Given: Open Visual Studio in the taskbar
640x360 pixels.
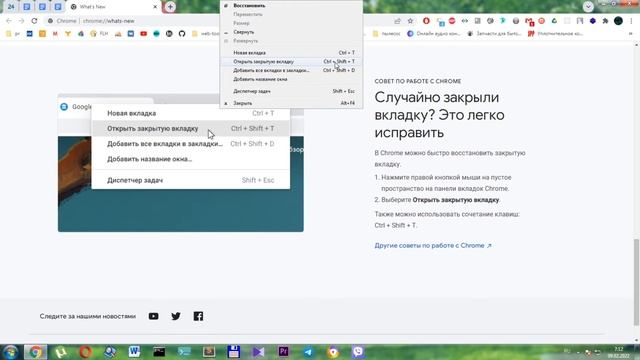Looking at the screenshot, I should (x=258, y=352).
